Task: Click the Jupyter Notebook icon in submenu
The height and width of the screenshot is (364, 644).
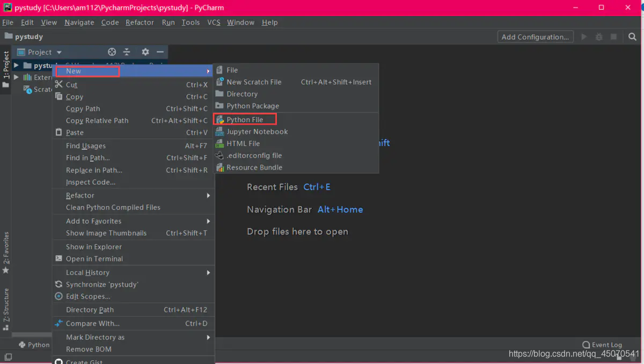Action: pyautogui.click(x=219, y=132)
